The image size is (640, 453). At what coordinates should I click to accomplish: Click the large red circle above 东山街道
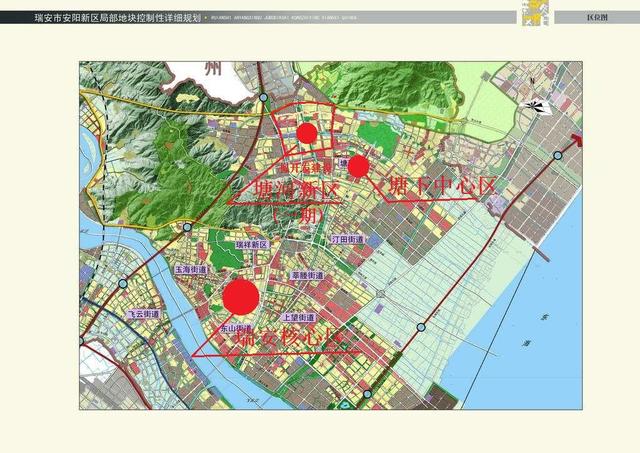coord(241,298)
